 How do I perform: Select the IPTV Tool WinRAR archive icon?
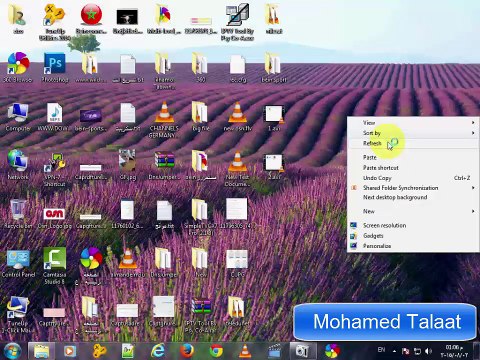(201, 315)
